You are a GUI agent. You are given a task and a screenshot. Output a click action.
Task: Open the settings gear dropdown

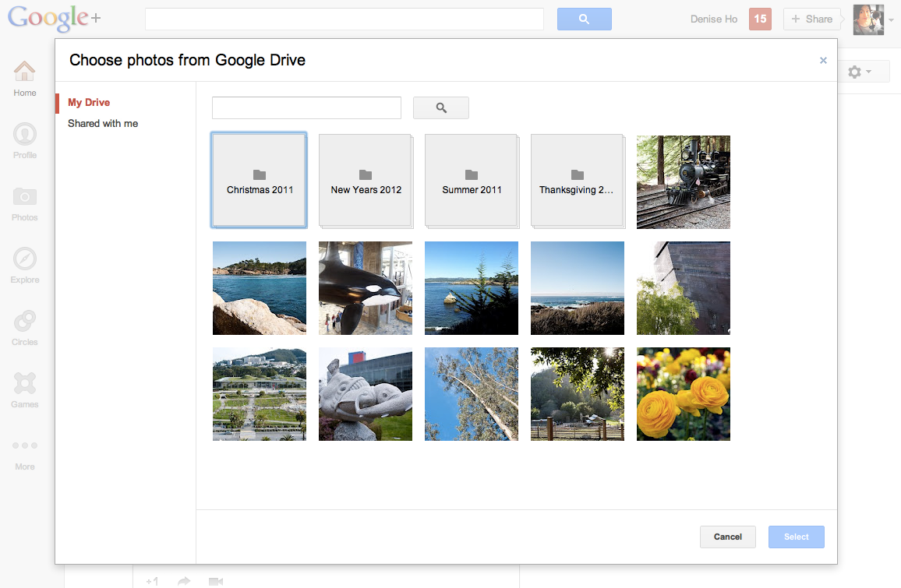pos(859,72)
